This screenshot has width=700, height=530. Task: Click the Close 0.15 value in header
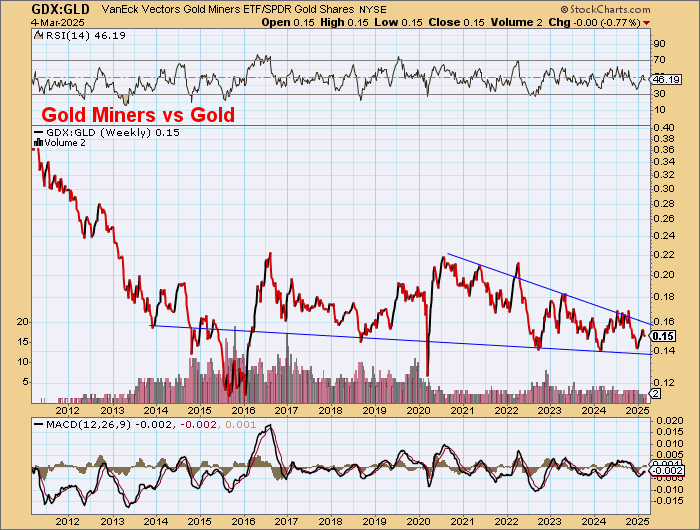[x=456, y=22]
